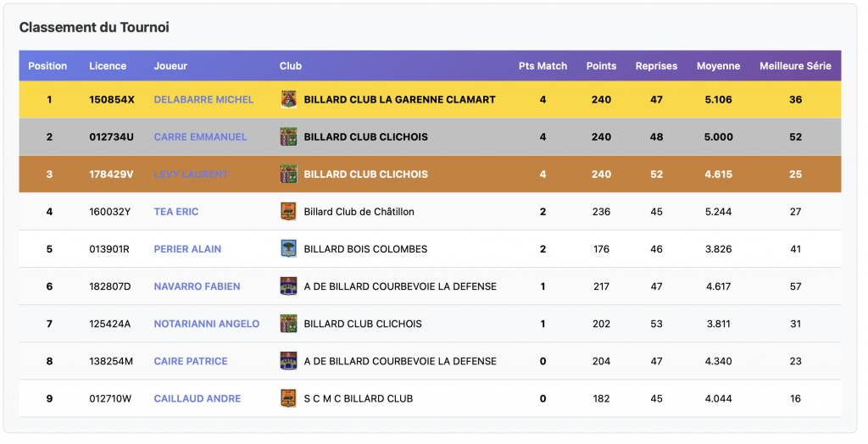868x444 pixels.
Task: Click the Meilleure Série column header
Action: (795, 66)
